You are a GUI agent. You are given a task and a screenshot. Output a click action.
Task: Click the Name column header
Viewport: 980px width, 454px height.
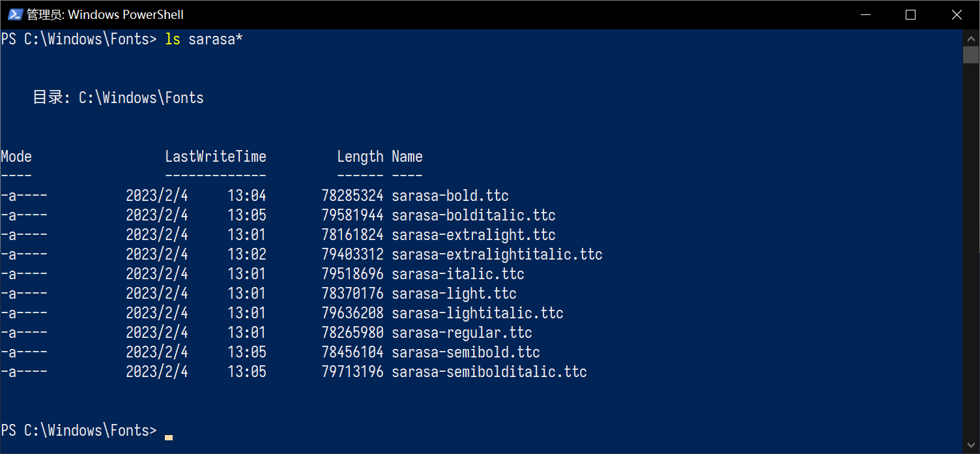click(x=407, y=156)
